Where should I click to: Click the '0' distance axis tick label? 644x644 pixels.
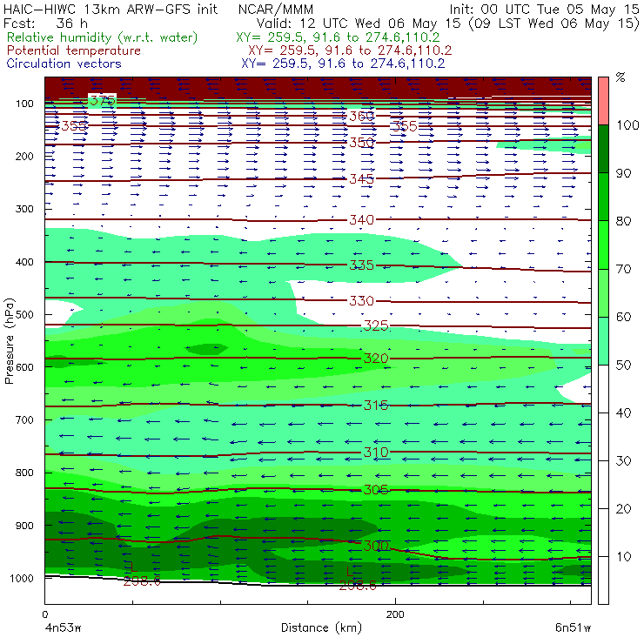click(x=45, y=614)
